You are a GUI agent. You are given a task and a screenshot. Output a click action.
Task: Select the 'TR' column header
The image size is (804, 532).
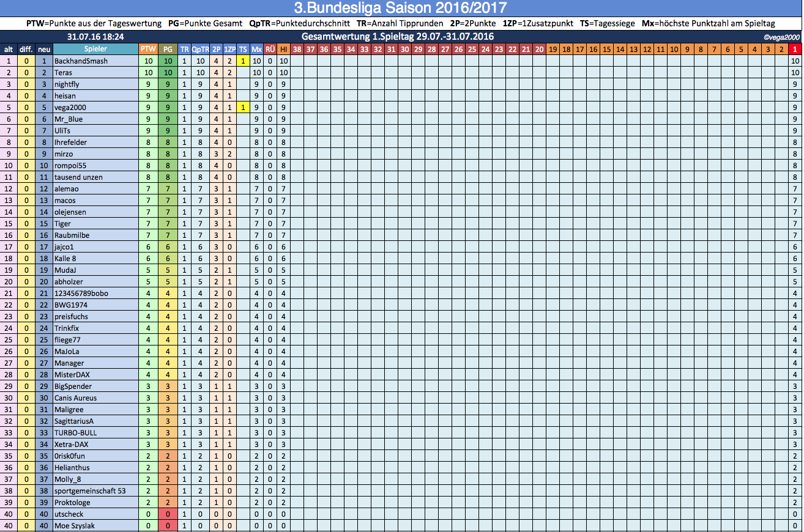click(x=184, y=49)
